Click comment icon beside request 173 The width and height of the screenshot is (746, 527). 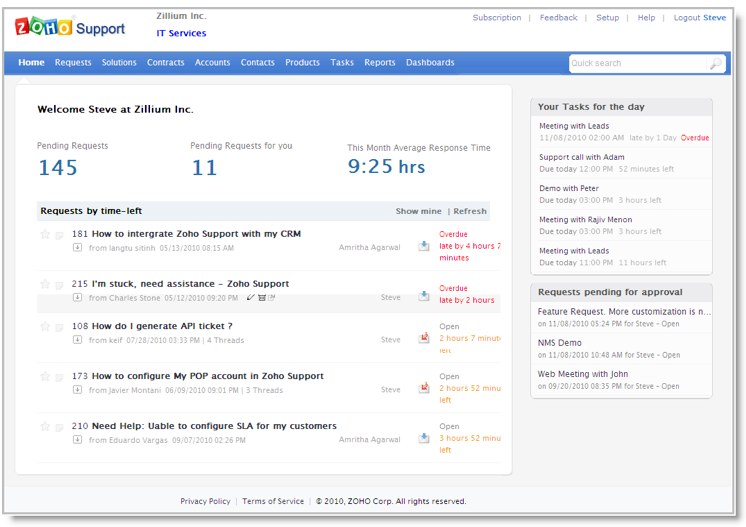point(59,377)
